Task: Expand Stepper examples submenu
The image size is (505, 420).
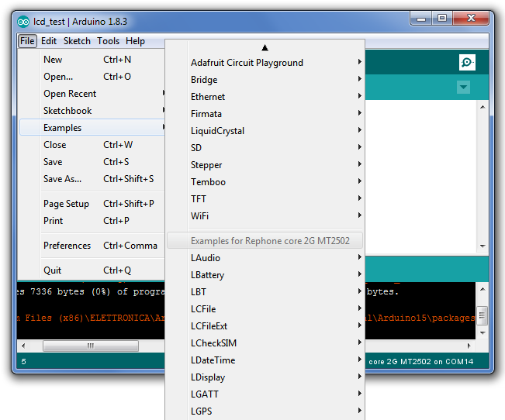Action: point(265,165)
